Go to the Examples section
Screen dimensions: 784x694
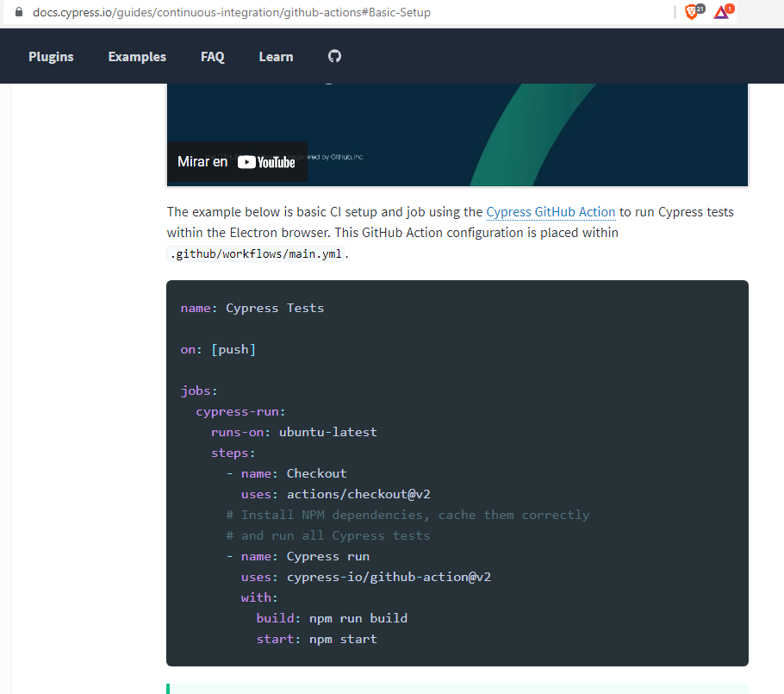[136, 56]
